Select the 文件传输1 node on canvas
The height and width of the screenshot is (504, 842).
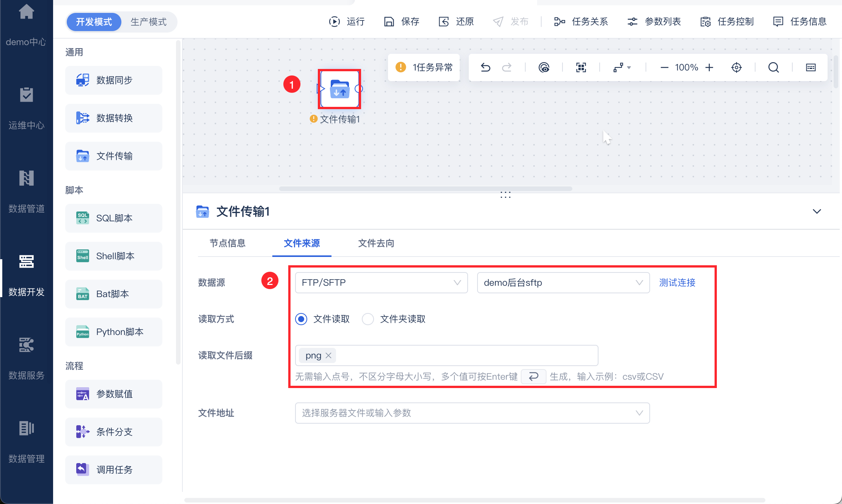click(339, 89)
